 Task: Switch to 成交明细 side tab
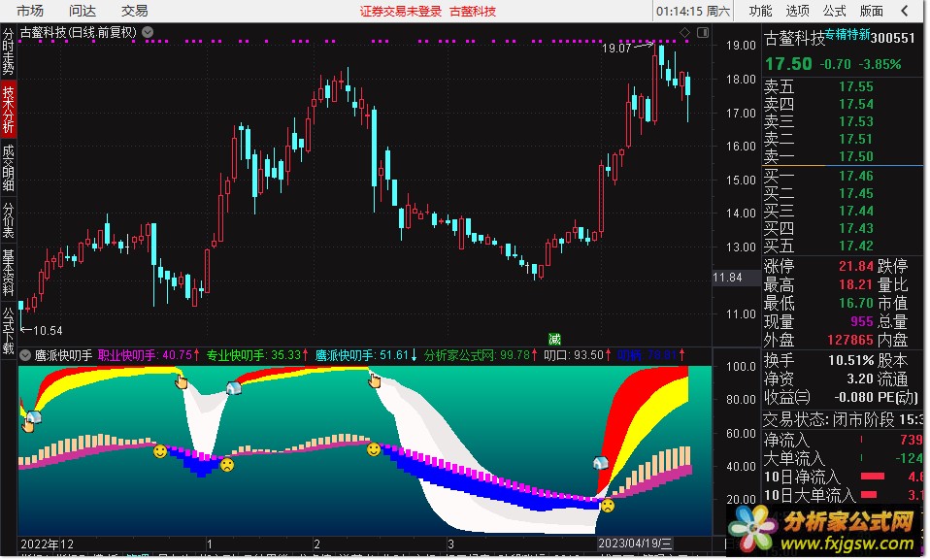pos(9,168)
